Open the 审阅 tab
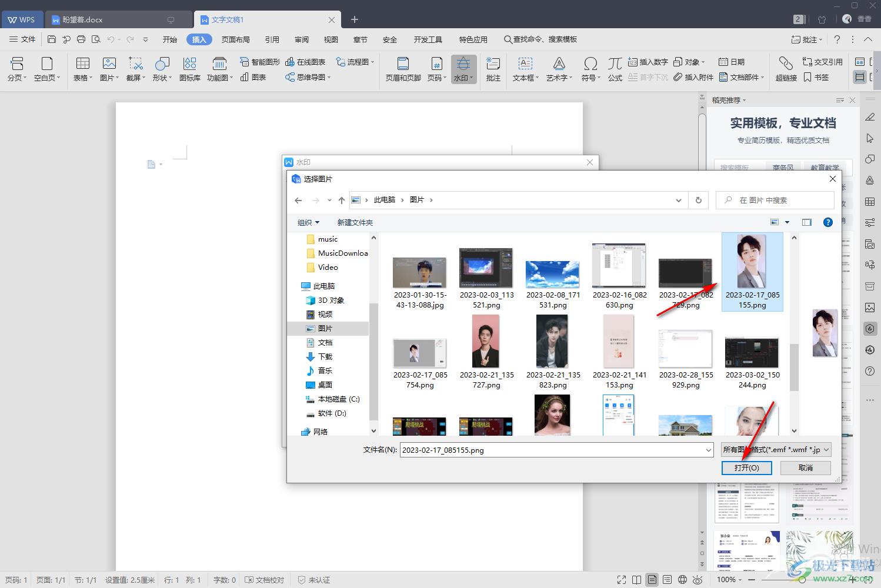Viewport: 881px width, 588px height. pos(302,39)
